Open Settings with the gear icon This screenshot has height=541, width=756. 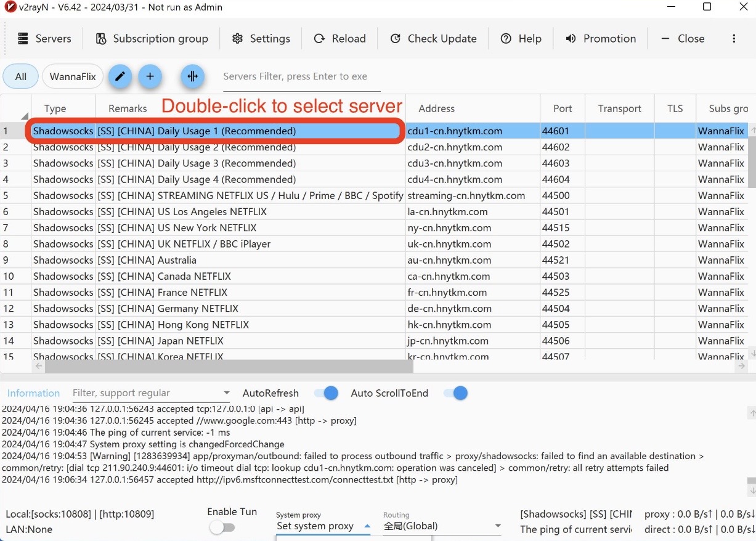(237, 38)
